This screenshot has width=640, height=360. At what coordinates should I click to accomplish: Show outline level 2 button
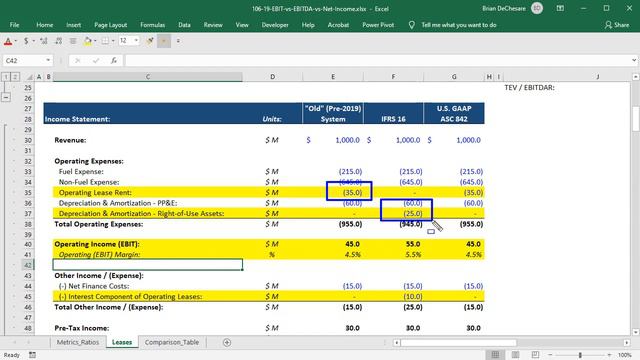(x=15, y=77)
